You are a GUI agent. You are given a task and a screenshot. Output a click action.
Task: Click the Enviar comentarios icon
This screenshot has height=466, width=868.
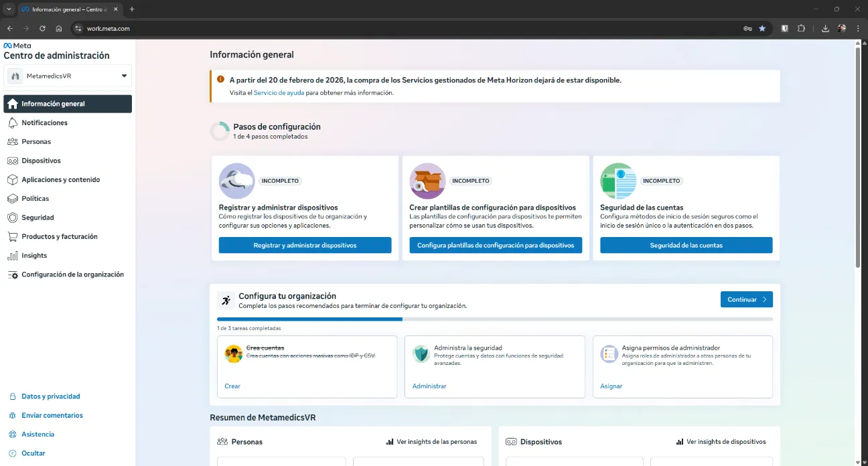click(x=12, y=415)
